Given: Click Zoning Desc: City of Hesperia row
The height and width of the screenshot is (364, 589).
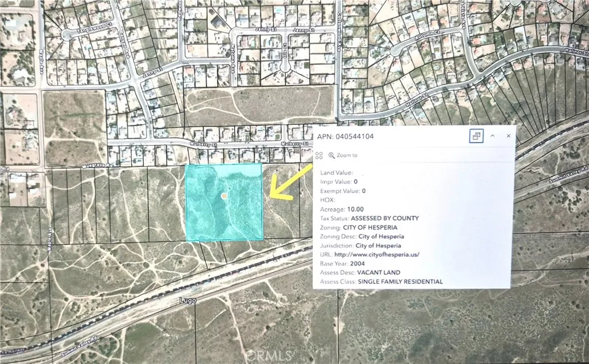Looking at the screenshot, I should point(362,236).
